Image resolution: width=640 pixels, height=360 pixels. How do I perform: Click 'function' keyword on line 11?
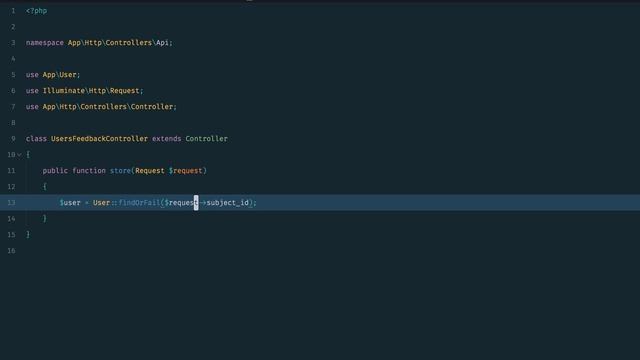(x=89, y=171)
